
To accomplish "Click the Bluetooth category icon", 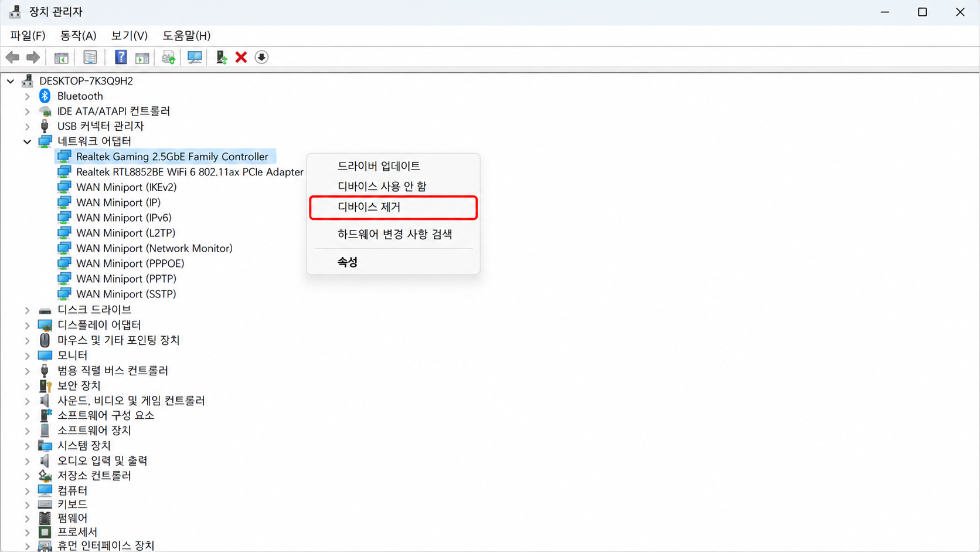I will (x=45, y=96).
